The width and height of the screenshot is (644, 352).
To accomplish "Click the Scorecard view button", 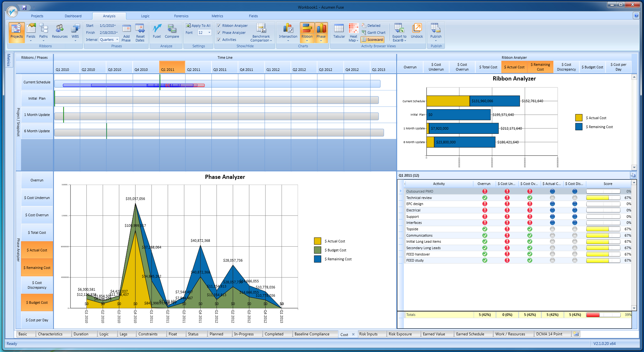I will [x=372, y=40].
